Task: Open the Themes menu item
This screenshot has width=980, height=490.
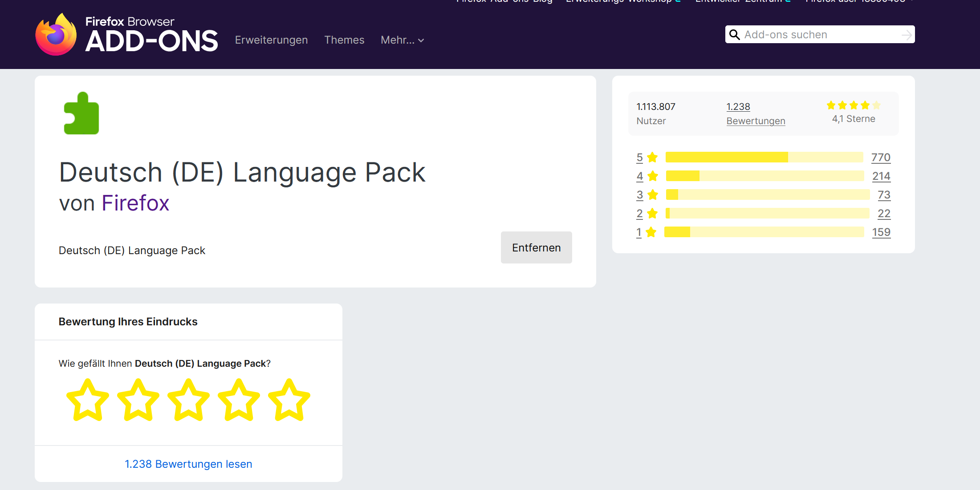Action: [x=344, y=40]
